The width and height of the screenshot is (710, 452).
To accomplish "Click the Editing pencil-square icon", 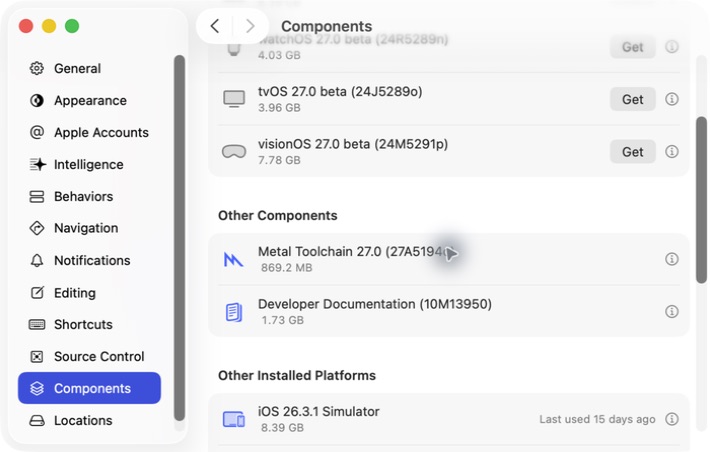I will 37,293.
